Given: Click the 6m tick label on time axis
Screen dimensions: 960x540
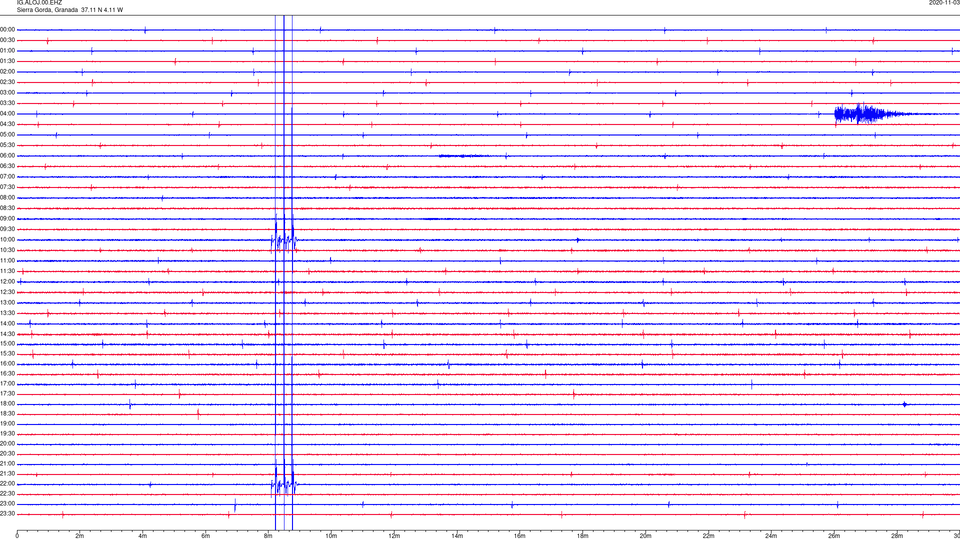Looking at the screenshot, I should [x=206, y=536].
